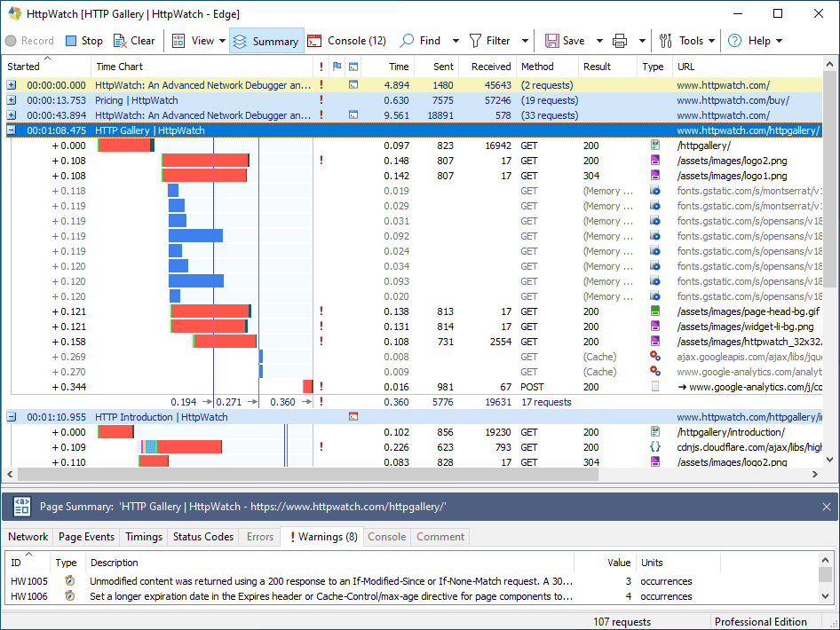Viewport: 840px width, 630px height.
Task: Select the HW1006 warning row
Action: [411, 595]
